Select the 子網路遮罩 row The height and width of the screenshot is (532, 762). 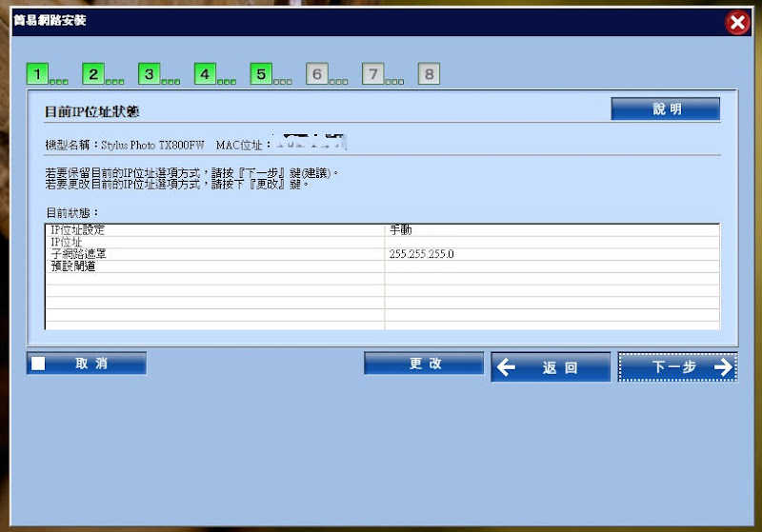click(382, 254)
